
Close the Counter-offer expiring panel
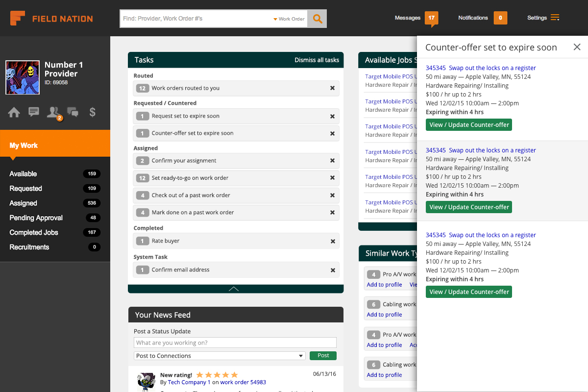577,47
